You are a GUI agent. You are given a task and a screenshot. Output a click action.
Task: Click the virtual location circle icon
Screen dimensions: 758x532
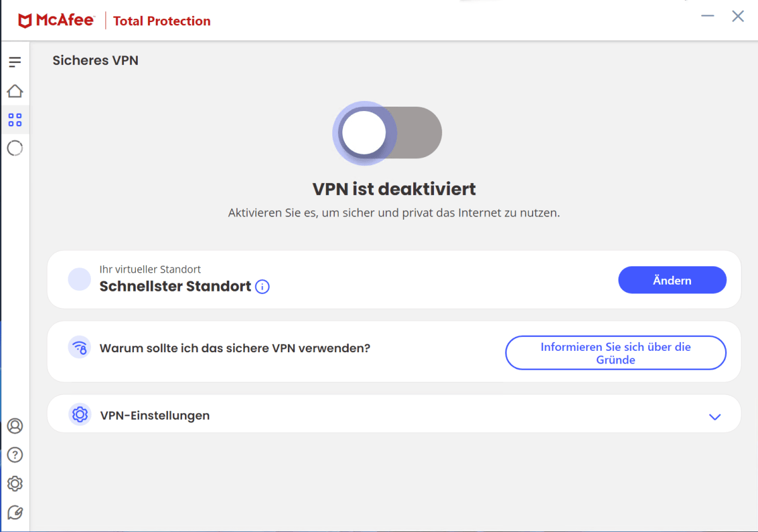point(80,280)
